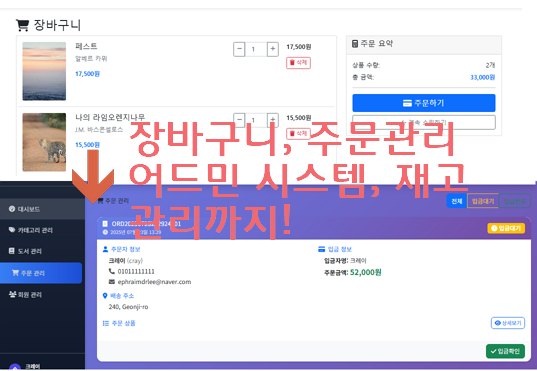Screen dimensions: 537x371
Task: Select 주문 관리 in sidebar
Action: 41,273
